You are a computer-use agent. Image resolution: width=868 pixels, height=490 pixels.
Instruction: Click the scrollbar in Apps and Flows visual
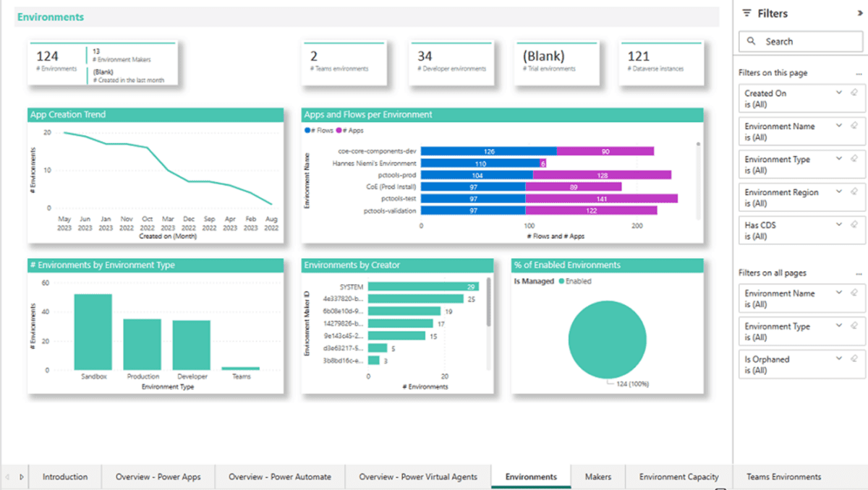[697, 181]
